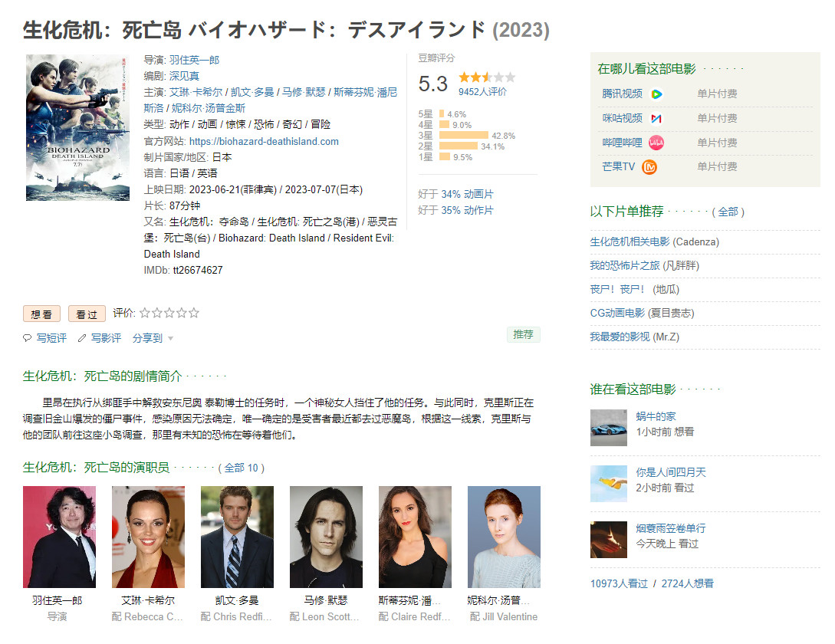Open the official website biohazard-deathisland.com link
The image size is (835, 644).
263,141
